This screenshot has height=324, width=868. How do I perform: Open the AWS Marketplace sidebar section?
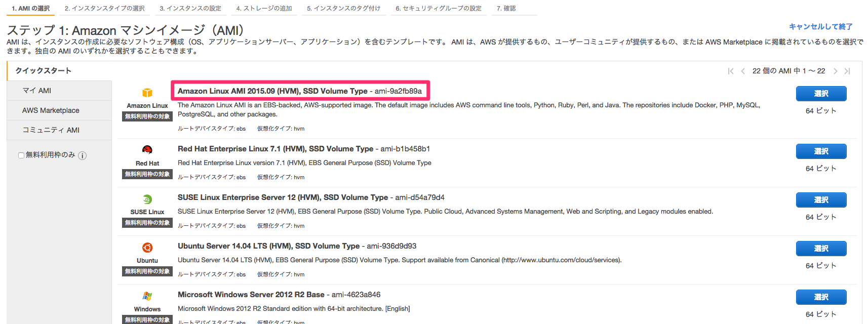click(59, 110)
